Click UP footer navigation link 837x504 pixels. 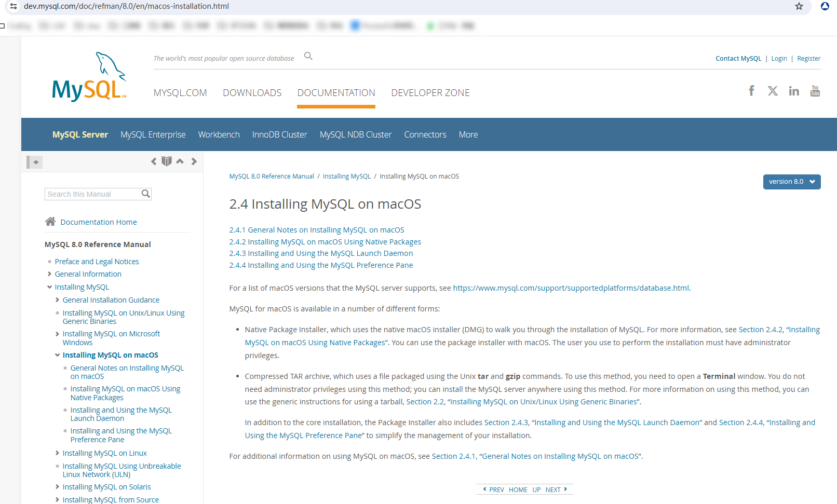[536, 489]
